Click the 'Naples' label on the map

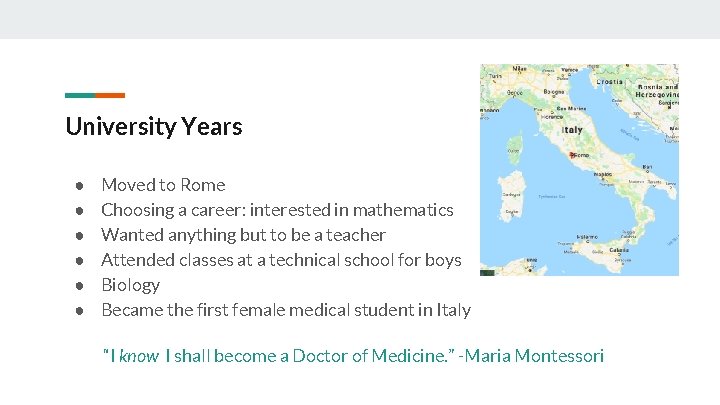tap(604, 175)
